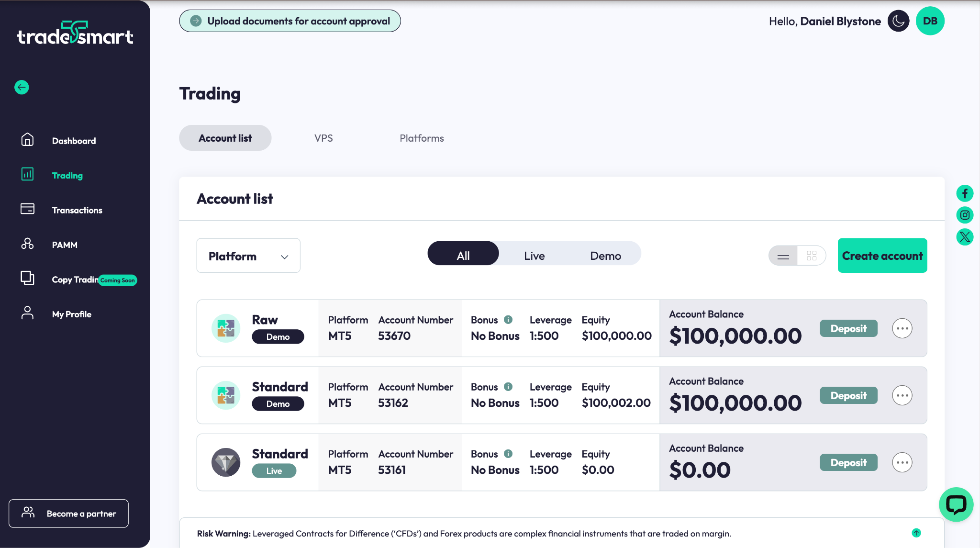
Task: Open My Profile from the sidebar
Action: point(72,314)
